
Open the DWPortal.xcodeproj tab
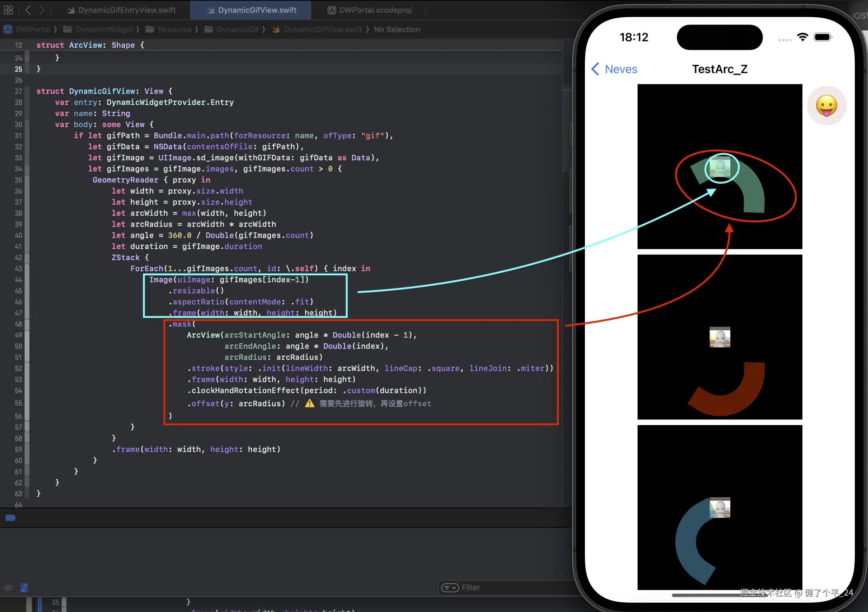pyautogui.click(x=375, y=10)
